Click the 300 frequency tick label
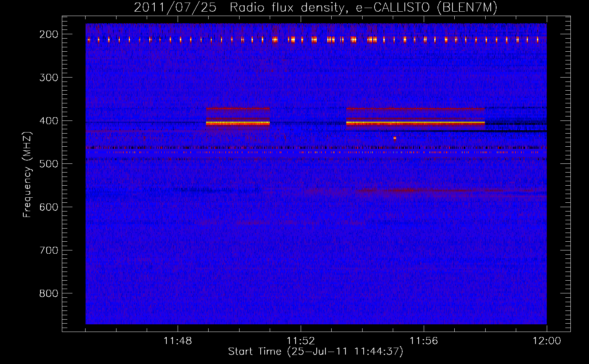Viewport: 589px width, 364px height. tap(49, 78)
